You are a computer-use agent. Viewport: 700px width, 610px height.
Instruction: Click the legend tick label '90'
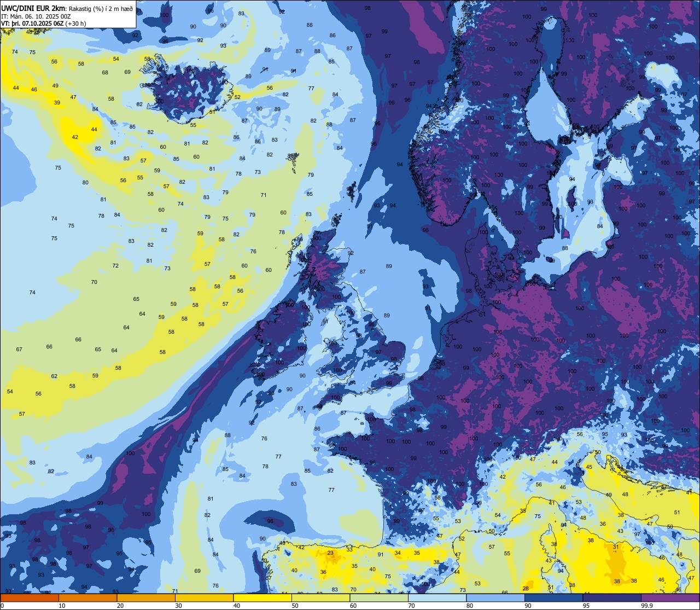point(528,606)
